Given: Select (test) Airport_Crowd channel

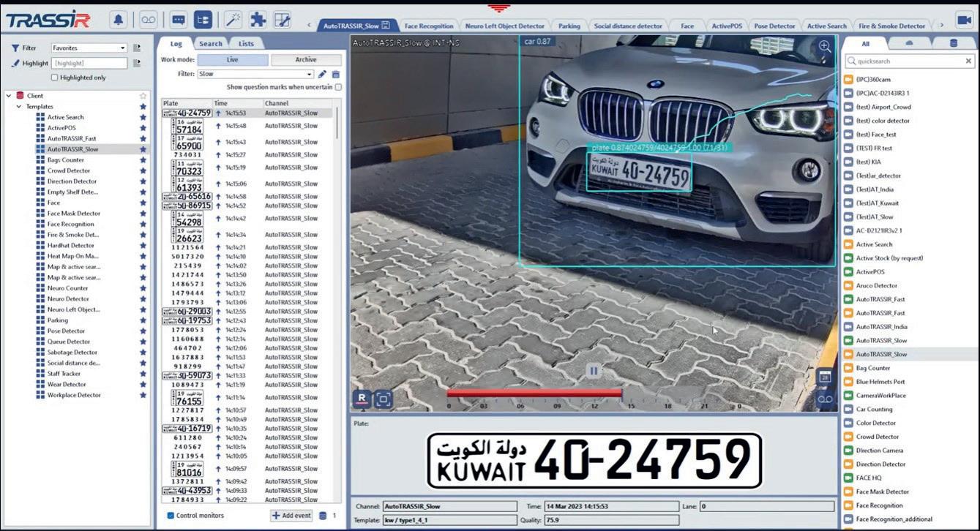Looking at the screenshot, I should [883, 107].
